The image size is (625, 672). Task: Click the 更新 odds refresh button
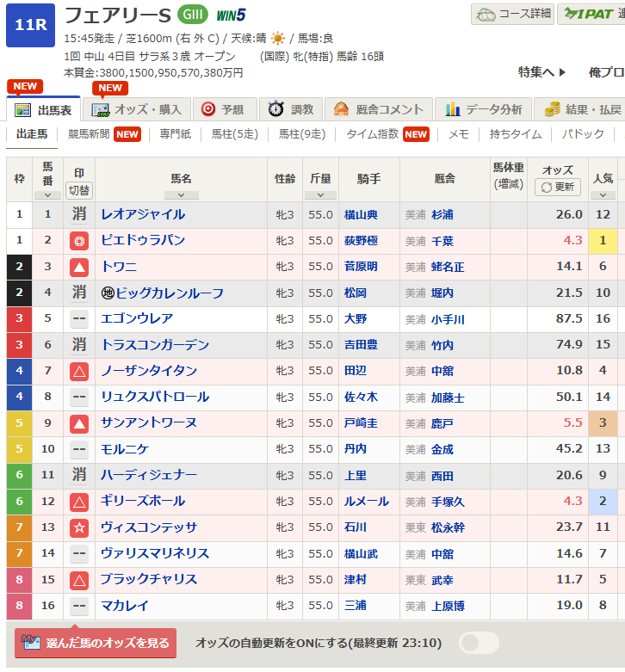coord(558,188)
